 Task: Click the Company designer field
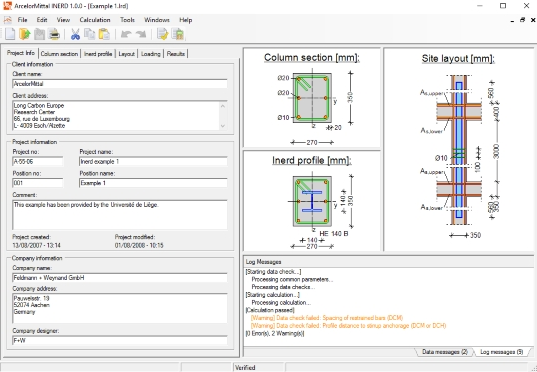tap(120, 340)
